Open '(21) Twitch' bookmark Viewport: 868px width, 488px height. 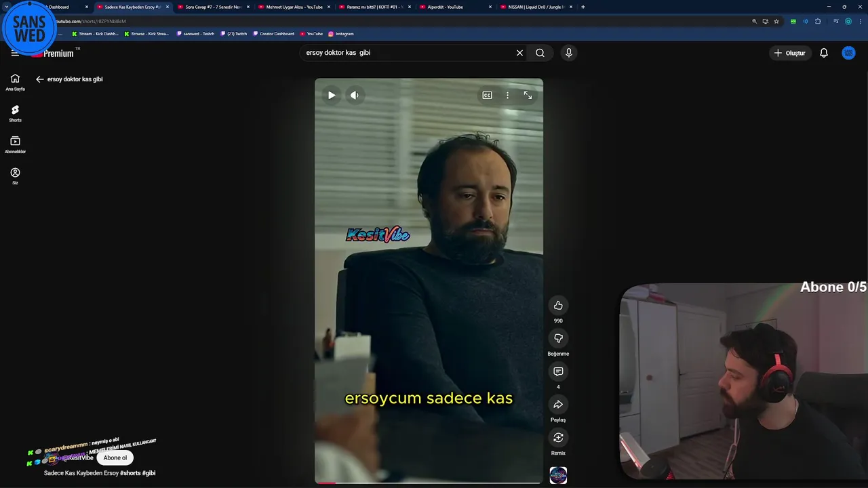click(x=234, y=33)
